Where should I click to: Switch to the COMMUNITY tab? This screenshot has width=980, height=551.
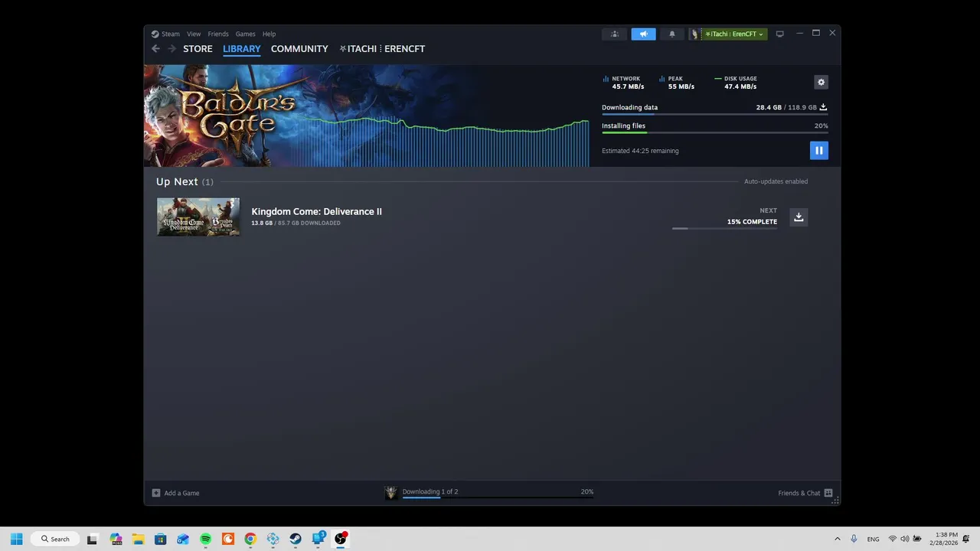pyautogui.click(x=299, y=48)
